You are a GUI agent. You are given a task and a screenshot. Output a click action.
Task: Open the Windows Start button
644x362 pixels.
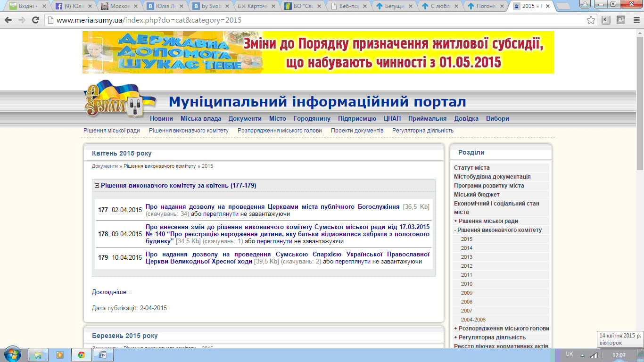[x=12, y=354]
